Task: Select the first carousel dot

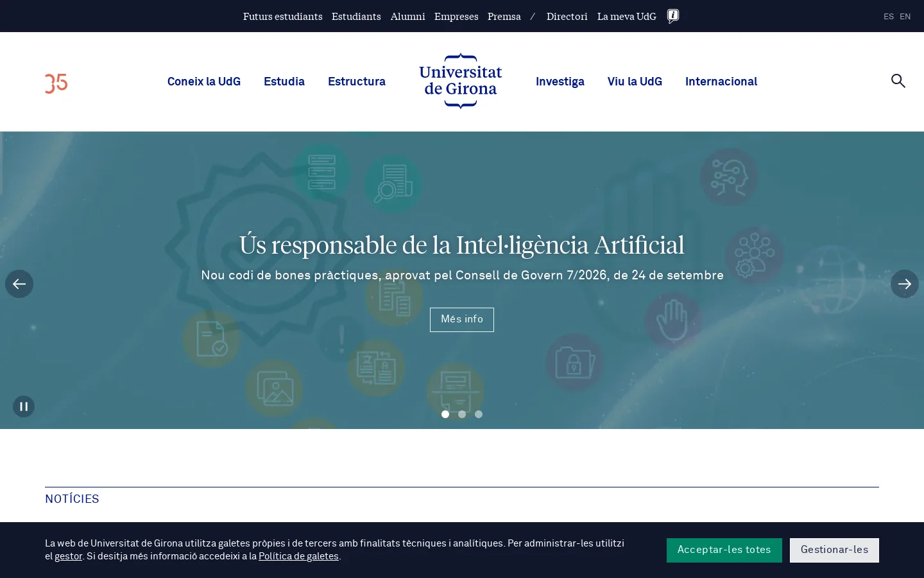Action: pyautogui.click(x=445, y=414)
